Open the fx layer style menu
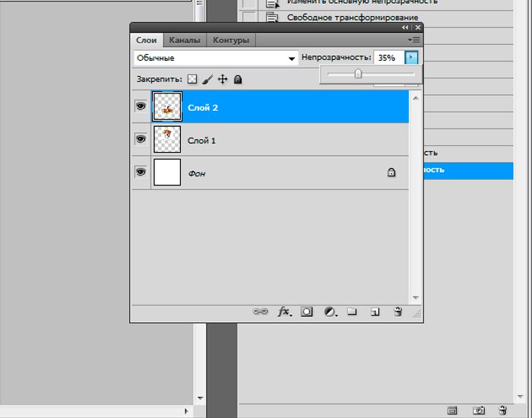 (x=284, y=312)
